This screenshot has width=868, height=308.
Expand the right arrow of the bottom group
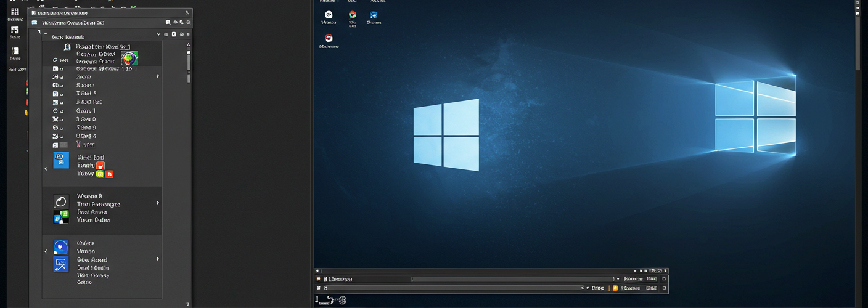158,259
